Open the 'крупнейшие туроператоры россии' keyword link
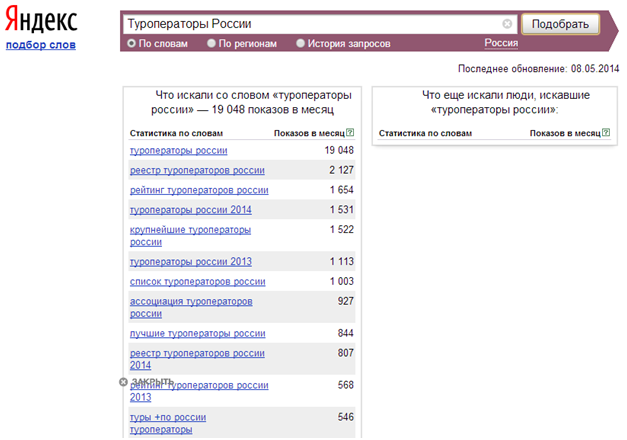The width and height of the screenshot is (627, 440). click(x=190, y=236)
